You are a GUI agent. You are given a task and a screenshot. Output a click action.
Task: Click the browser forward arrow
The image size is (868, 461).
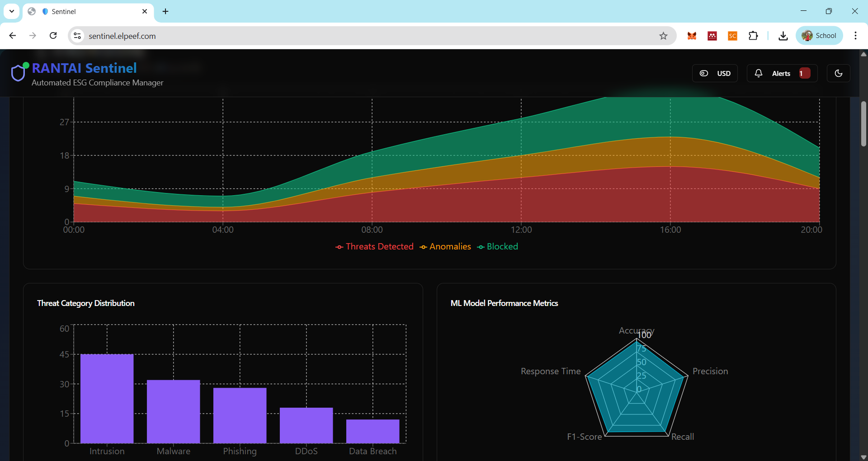33,36
